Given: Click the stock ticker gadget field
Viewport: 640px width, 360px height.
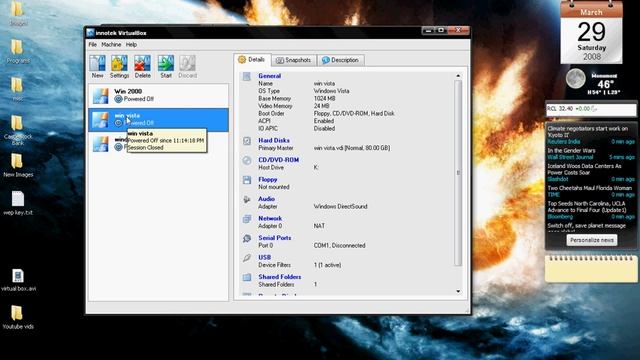Looking at the screenshot, I should [x=591, y=109].
